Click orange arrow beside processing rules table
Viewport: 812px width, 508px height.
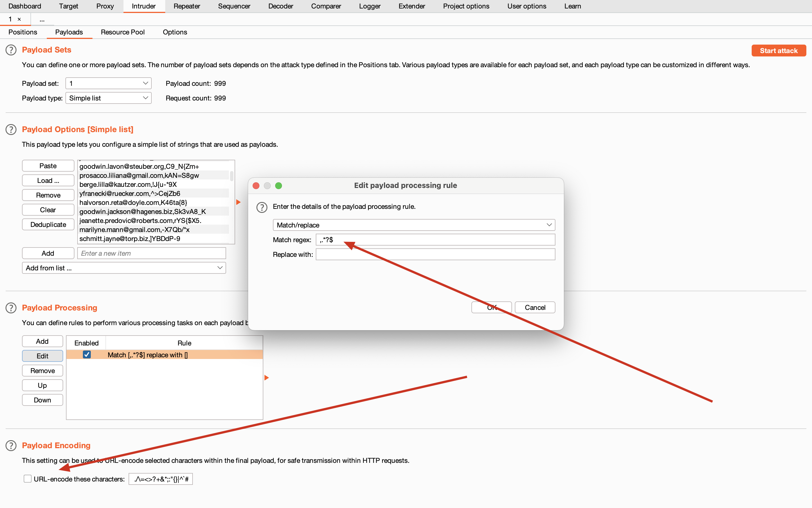pos(266,378)
